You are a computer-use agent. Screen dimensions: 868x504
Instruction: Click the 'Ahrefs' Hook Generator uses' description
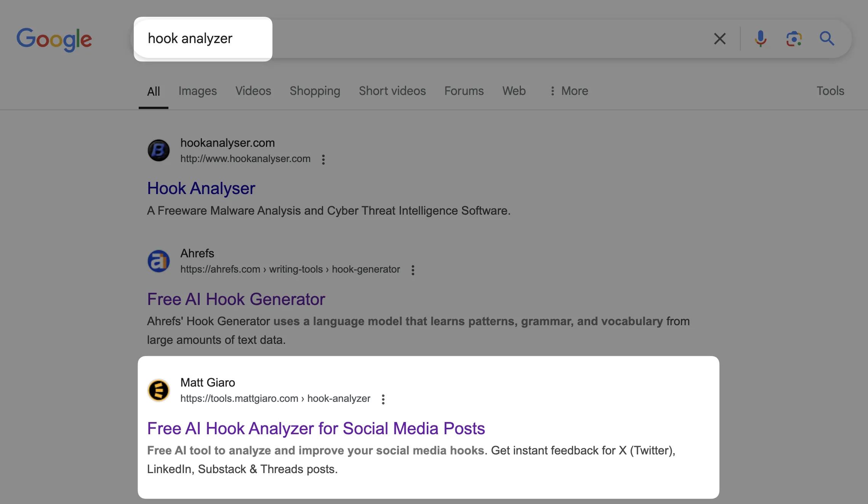click(x=418, y=331)
